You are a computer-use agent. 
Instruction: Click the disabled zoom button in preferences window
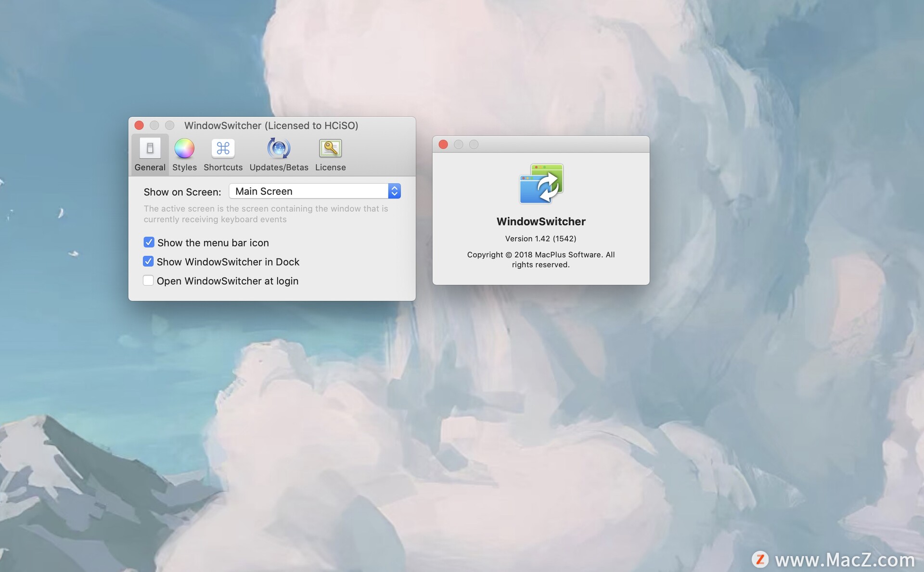click(x=169, y=125)
